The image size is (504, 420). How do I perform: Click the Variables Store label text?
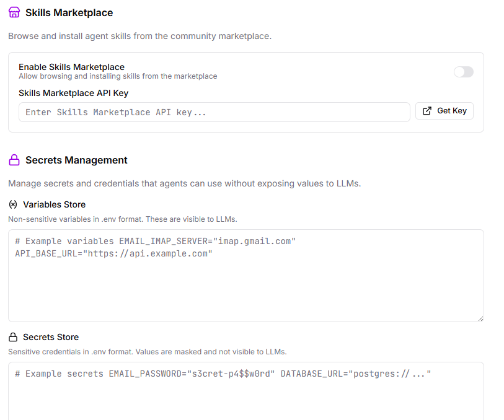pyautogui.click(x=54, y=204)
